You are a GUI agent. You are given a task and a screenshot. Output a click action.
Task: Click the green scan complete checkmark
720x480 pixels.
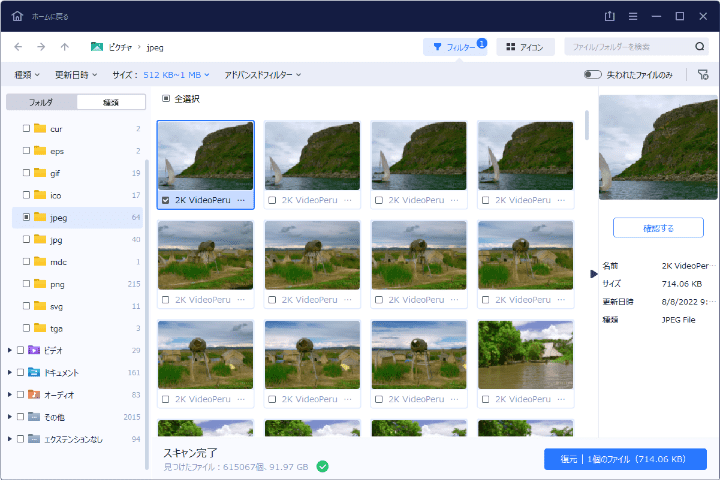(x=322, y=467)
